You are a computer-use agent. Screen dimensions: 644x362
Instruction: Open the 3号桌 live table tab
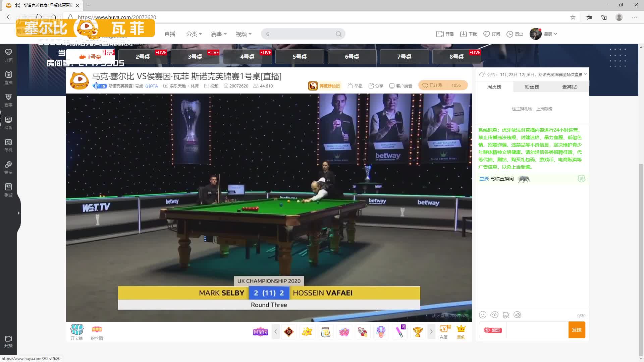coord(195,57)
